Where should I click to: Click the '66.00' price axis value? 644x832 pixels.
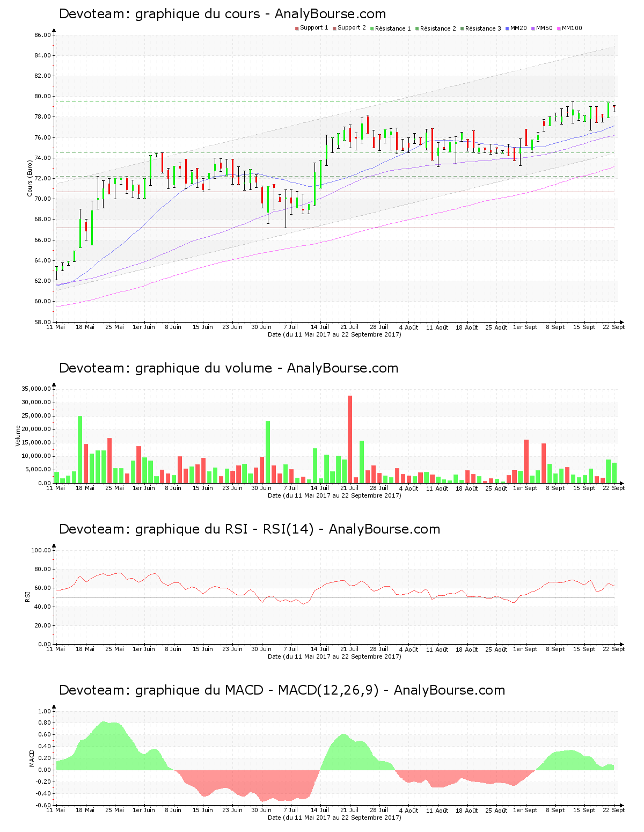43,240
